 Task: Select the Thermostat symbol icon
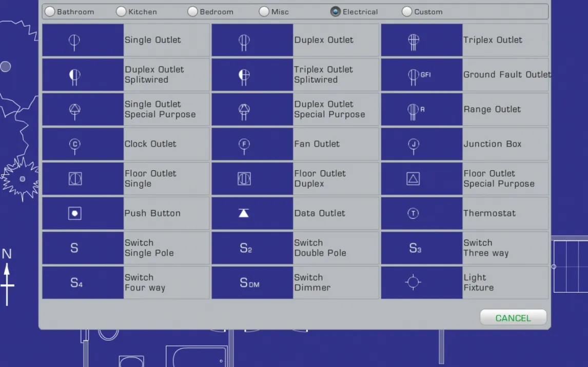pos(413,213)
